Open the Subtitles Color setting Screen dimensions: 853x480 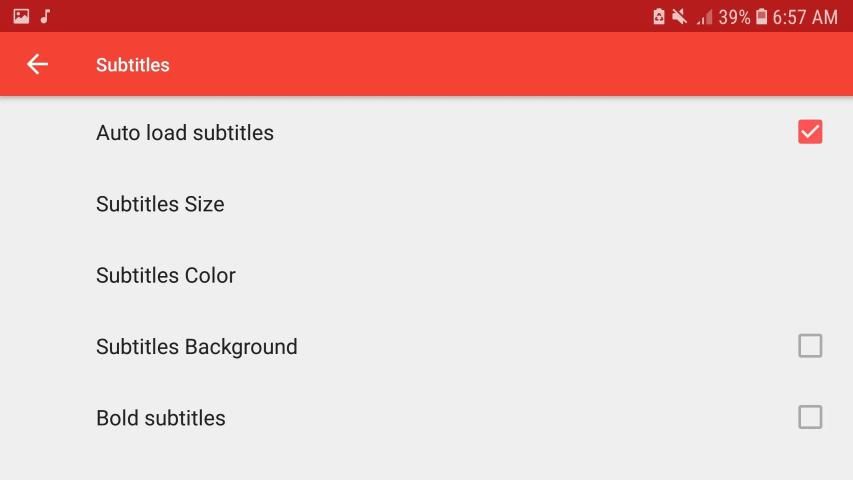[x=166, y=275]
